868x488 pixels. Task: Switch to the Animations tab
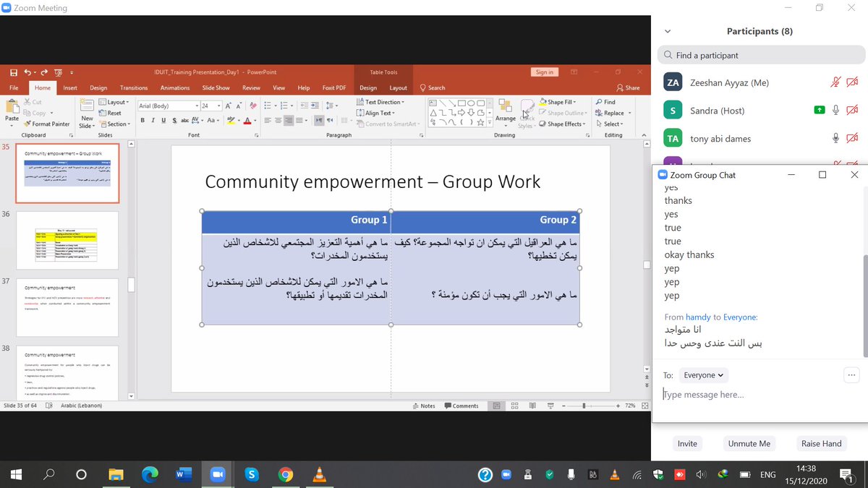click(175, 87)
